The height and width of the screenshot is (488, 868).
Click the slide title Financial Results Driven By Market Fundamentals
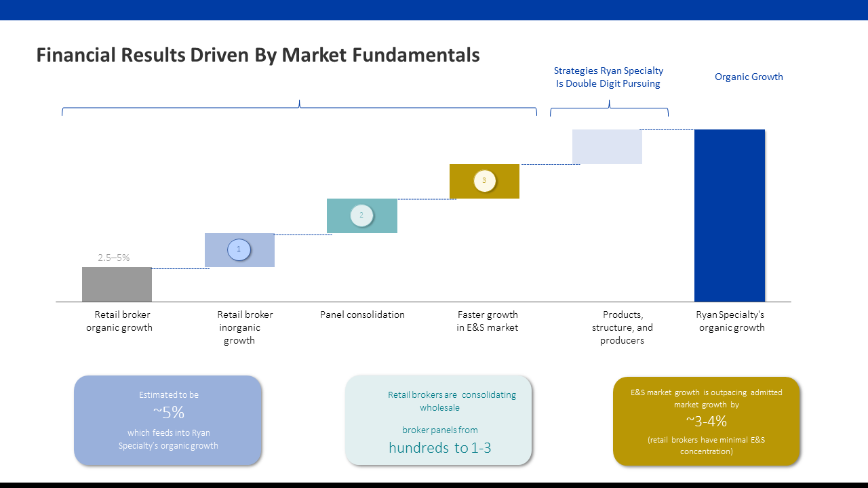258,55
